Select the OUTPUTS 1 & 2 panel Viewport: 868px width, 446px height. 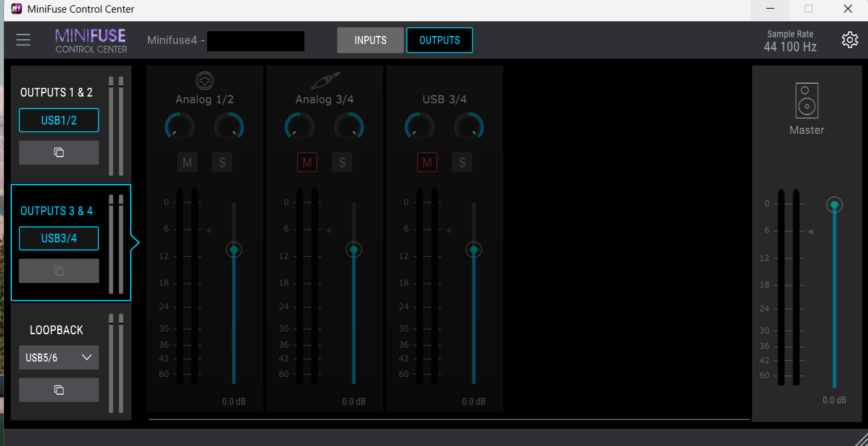57,93
